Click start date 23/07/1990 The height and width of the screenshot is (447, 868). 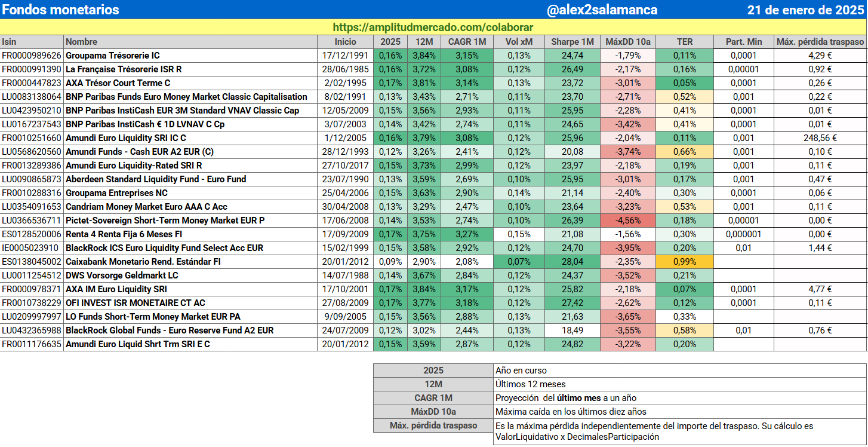coord(345,179)
